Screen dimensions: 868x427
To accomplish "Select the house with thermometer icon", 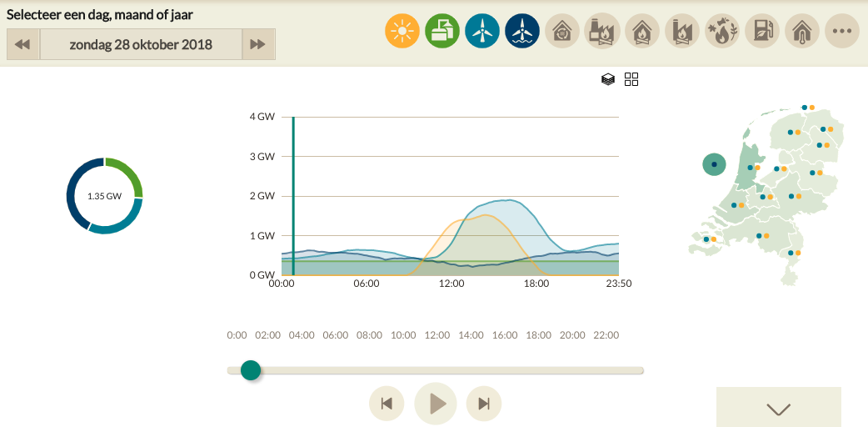I will [802, 32].
